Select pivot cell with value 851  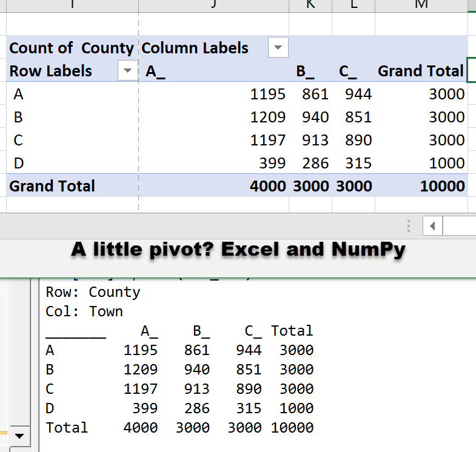tap(354, 117)
